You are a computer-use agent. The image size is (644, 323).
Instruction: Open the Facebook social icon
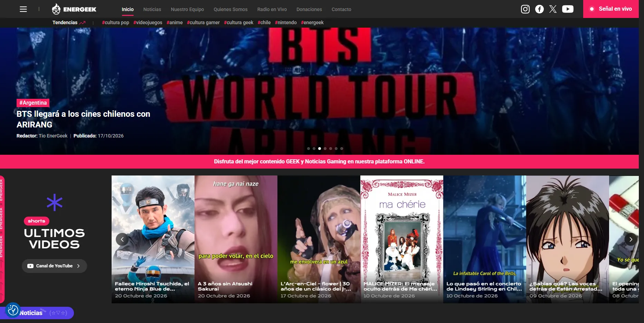click(539, 9)
